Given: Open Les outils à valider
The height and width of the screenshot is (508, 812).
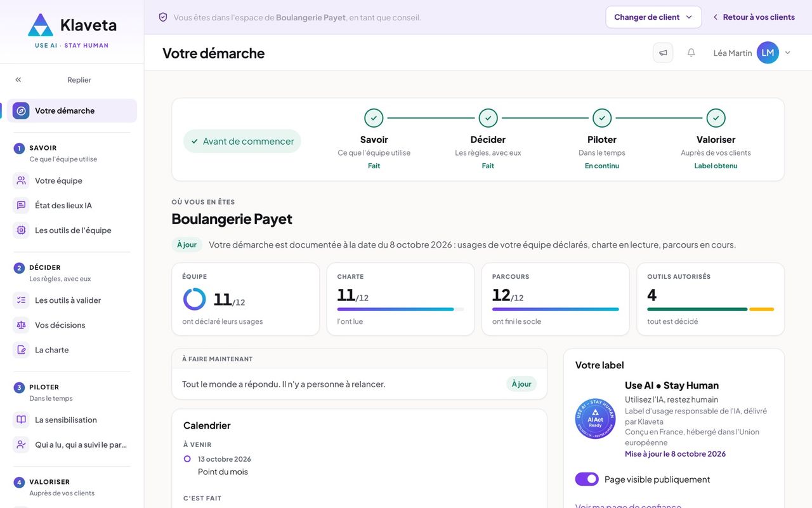Looking at the screenshot, I should tap(72, 300).
